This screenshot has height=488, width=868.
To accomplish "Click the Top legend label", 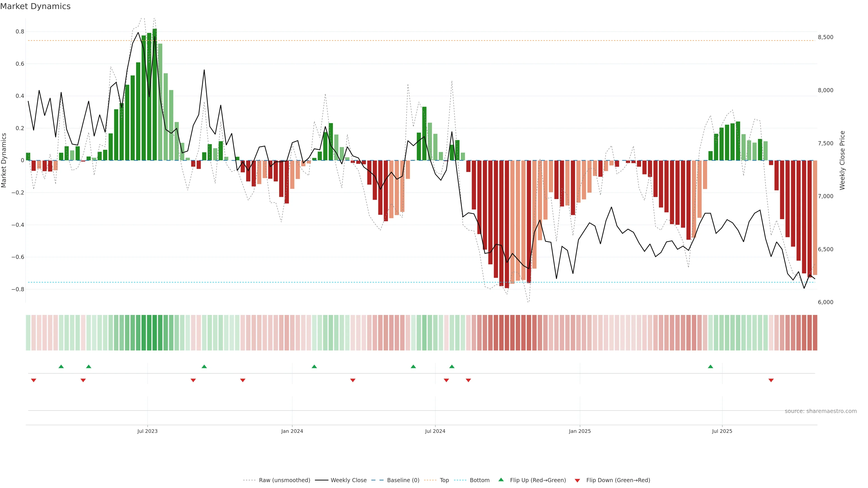I will (x=444, y=480).
